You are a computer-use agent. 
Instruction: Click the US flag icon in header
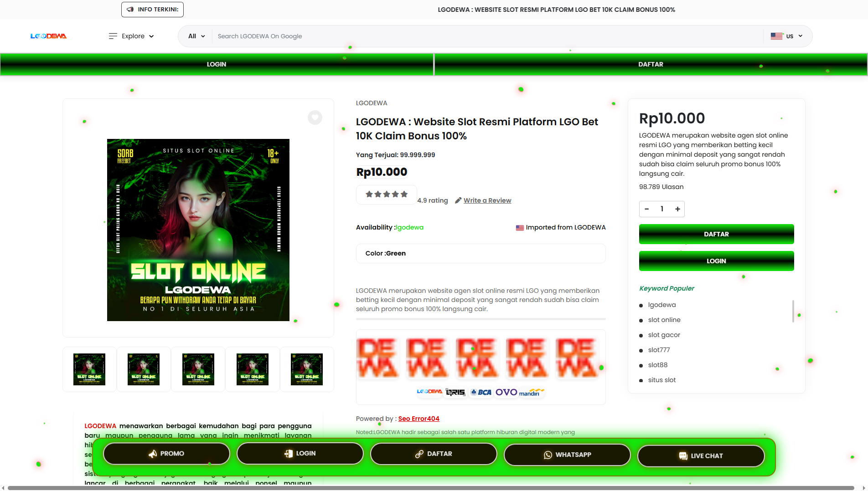pos(777,36)
